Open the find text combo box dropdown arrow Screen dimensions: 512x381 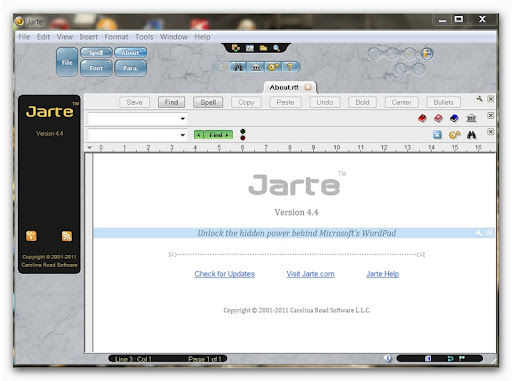tap(183, 135)
